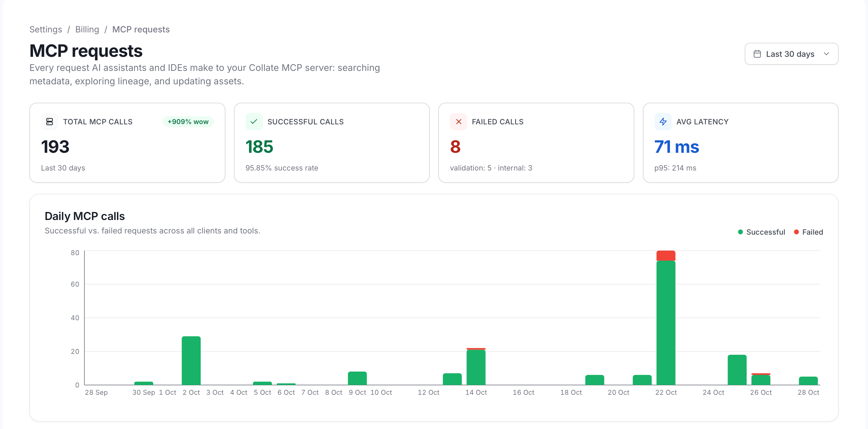Click the SUCCESSFUL CALLS card label
This screenshot has height=429, width=868.
(x=305, y=122)
